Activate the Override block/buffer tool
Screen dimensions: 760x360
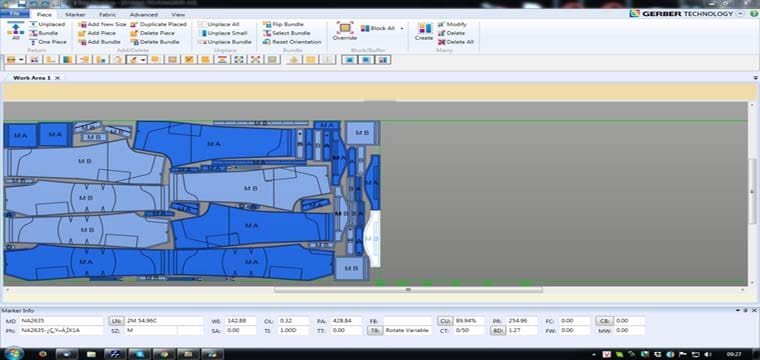[x=345, y=31]
